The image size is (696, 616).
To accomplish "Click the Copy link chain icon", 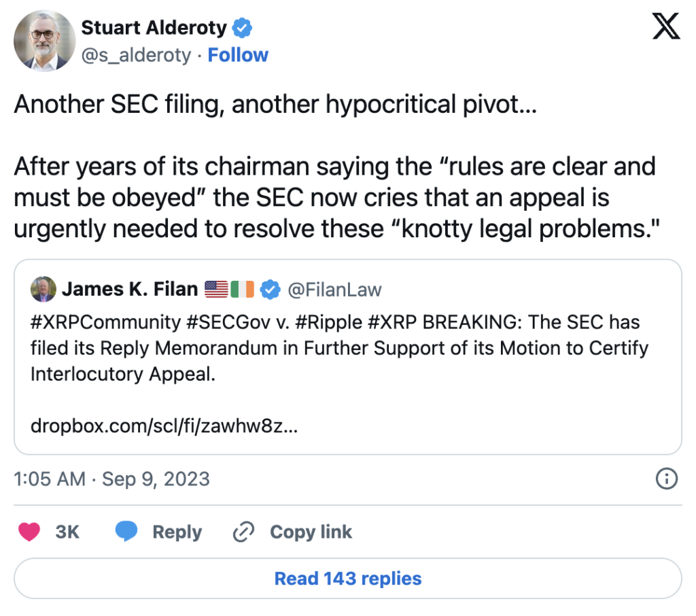I will click(243, 532).
